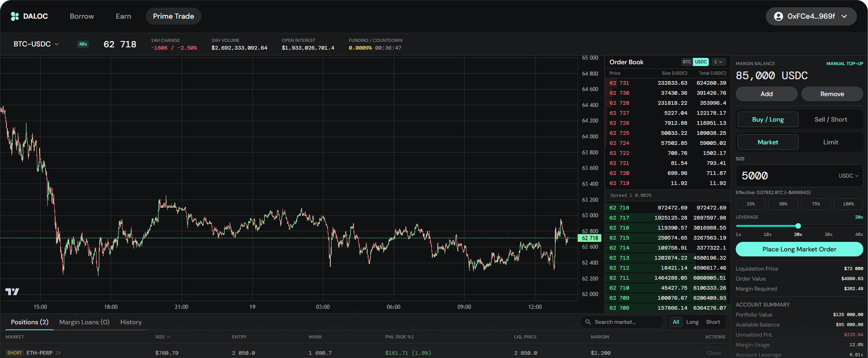Click the 40x leverage badge
The image size is (868, 358).
pyautogui.click(x=83, y=44)
